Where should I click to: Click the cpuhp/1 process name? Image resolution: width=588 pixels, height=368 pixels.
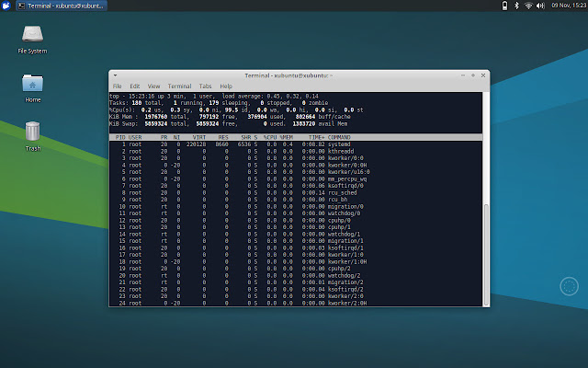pyautogui.click(x=339, y=227)
